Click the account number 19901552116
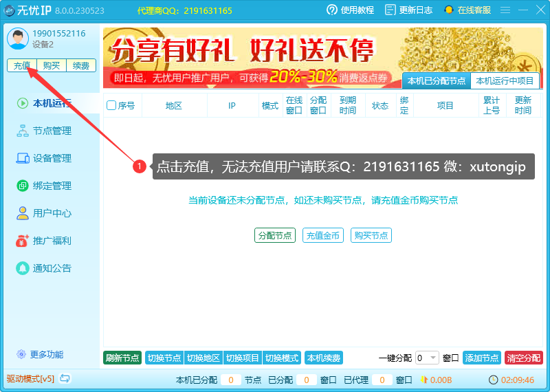The width and height of the screenshot is (550, 392). pyautogui.click(x=59, y=33)
